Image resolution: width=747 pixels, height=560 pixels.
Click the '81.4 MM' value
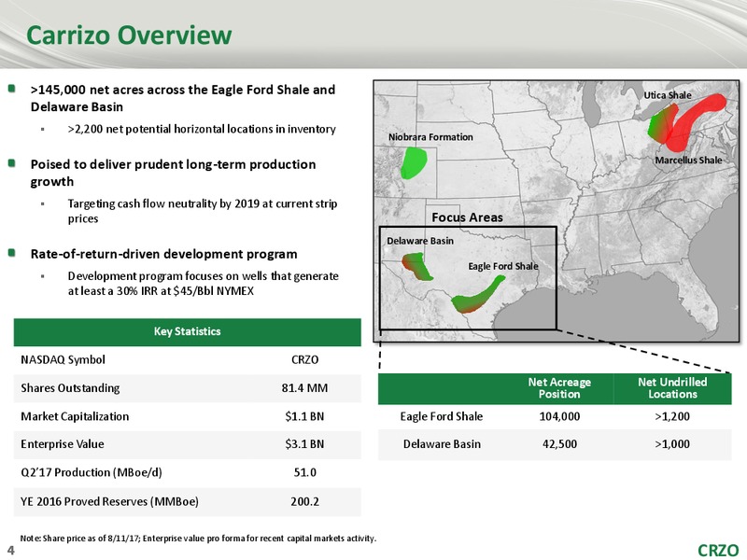305,388
